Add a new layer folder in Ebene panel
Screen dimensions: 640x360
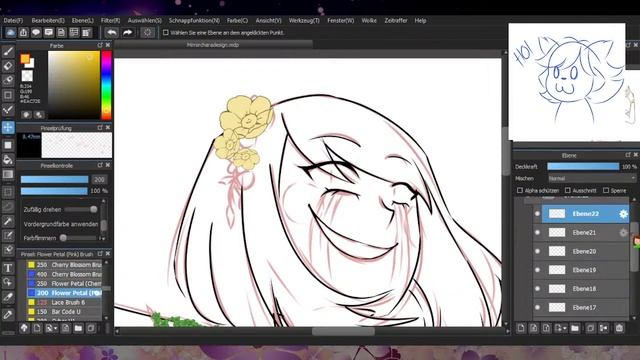pyautogui.click(x=575, y=328)
